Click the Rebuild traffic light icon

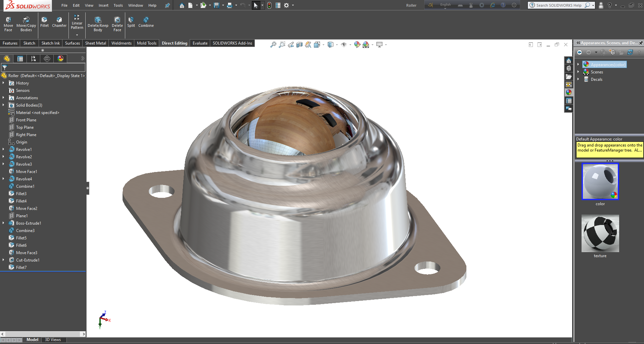click(269, 5)
